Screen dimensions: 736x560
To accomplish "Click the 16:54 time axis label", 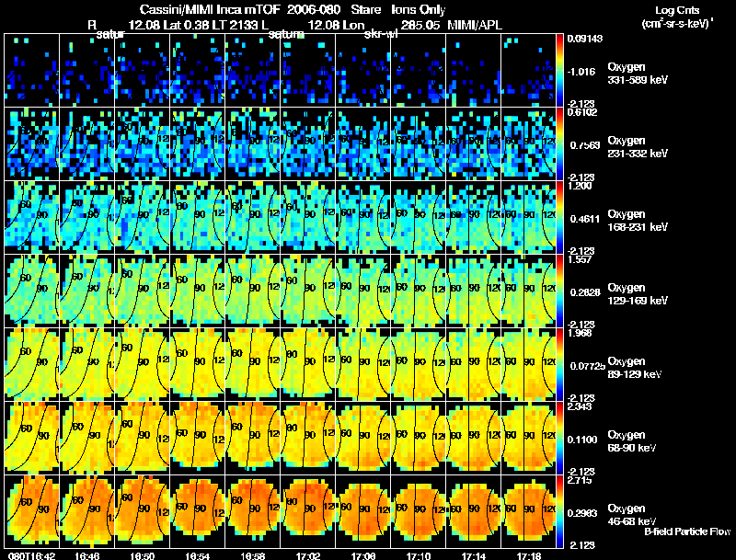I will click(197, 555).
